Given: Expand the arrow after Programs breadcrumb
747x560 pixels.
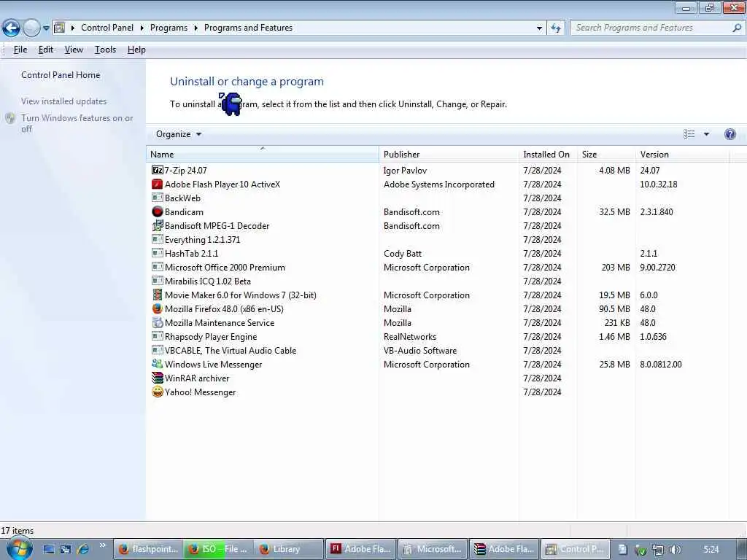Looking at the screenshot, I should pos(196,28).
